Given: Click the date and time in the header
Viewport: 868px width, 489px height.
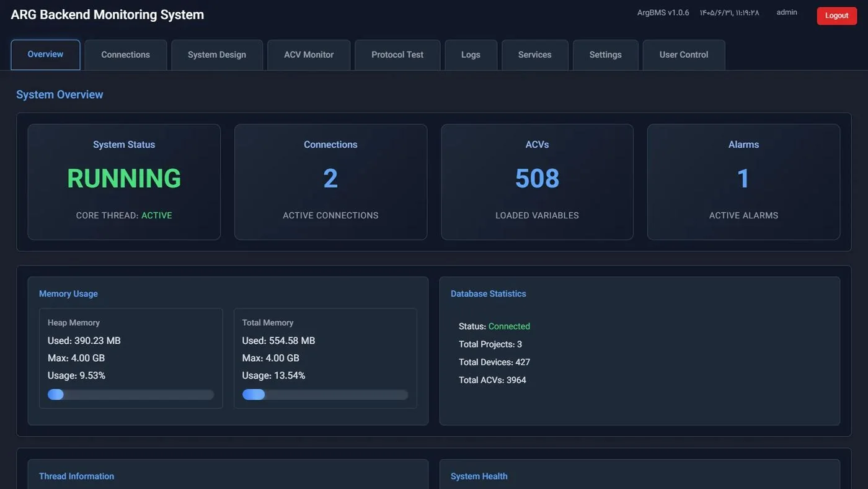Looking at the screenshot, I should (730, 12).
